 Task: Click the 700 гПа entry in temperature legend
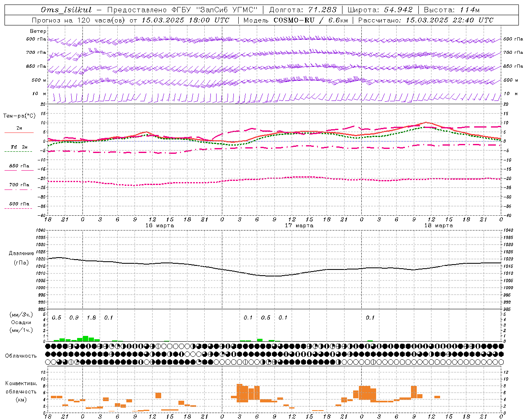click(x=19, y=185)
